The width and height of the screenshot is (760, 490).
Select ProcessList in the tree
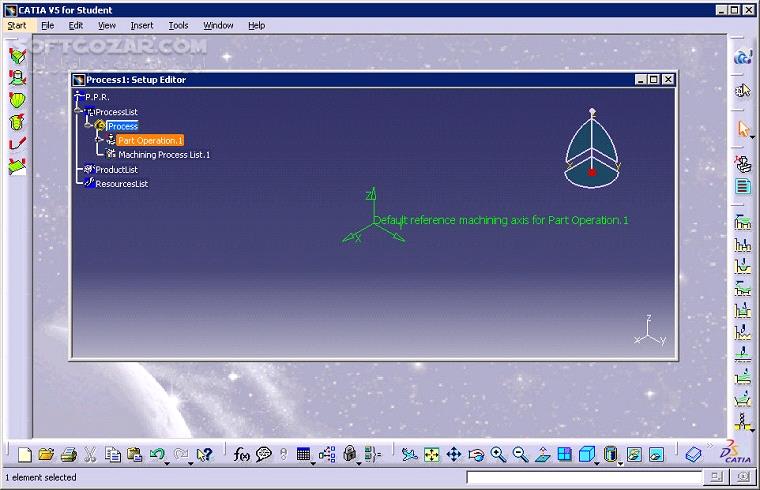pyautogui.click(x=116, y=112)
